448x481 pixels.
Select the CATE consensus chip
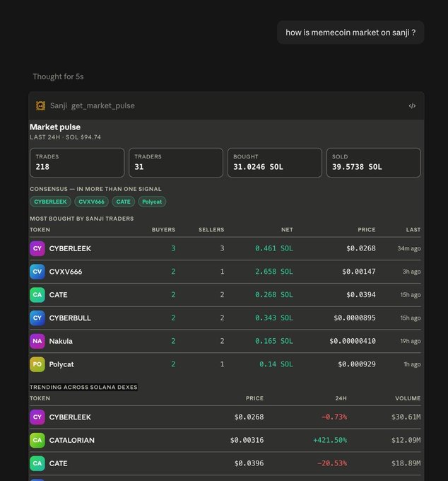(x=123, y=202)
